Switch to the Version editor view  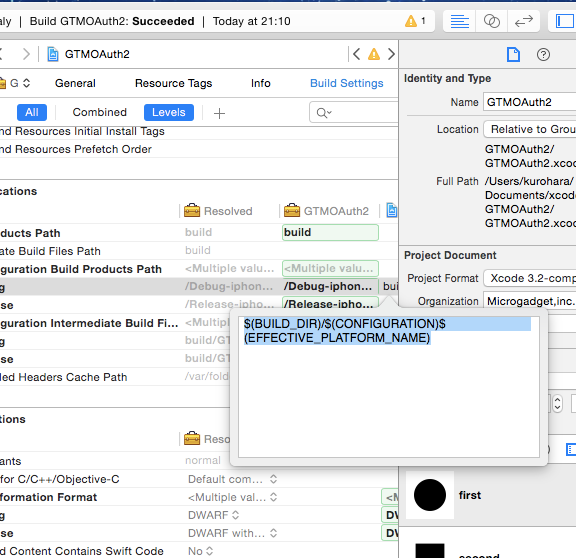(x=523, y=21)
